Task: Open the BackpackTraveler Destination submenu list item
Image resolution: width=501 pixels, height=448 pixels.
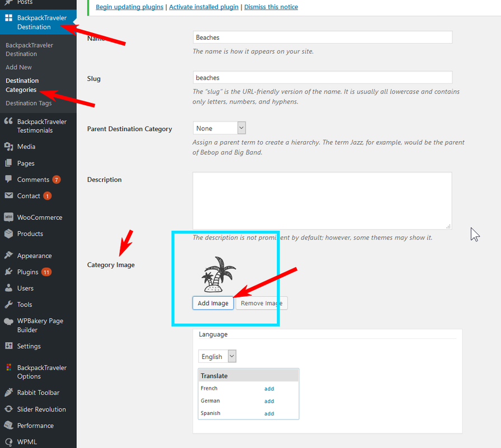Action: [29, 49]
